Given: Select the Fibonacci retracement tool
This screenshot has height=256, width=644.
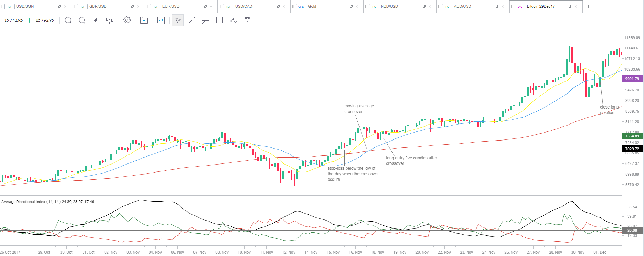Looking at the screenshot, I should 206,21.
